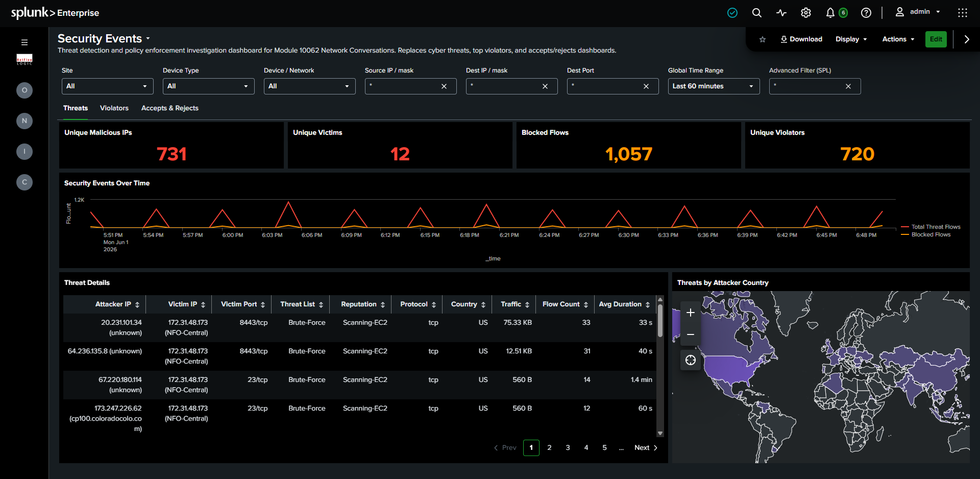Toggle the Blocked Flows legend item
This screenshot has height=479, width=980.
[x=926, y=235]
